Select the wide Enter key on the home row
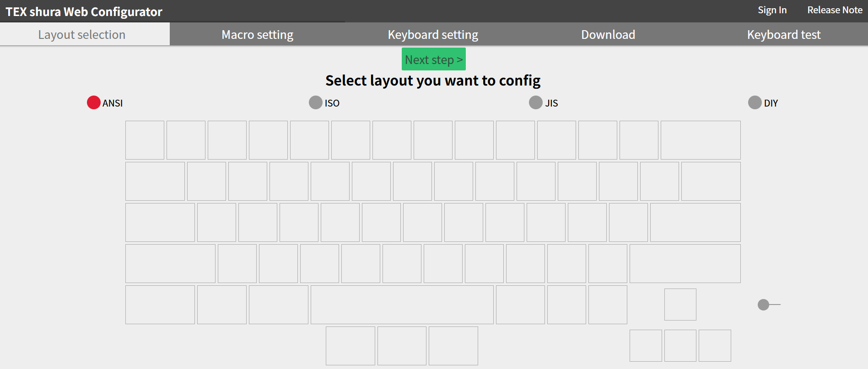This screenshot has width=868, height=369. (x=695, y=222)
